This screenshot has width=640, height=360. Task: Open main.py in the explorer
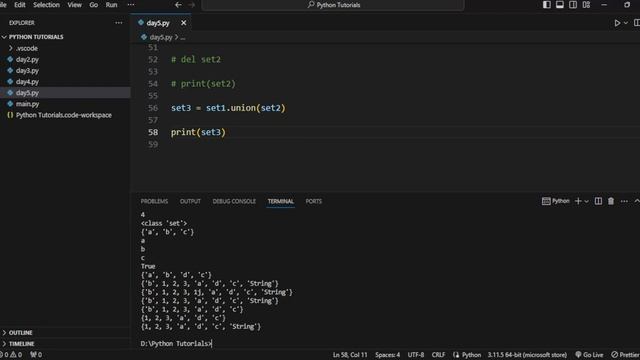27,104
